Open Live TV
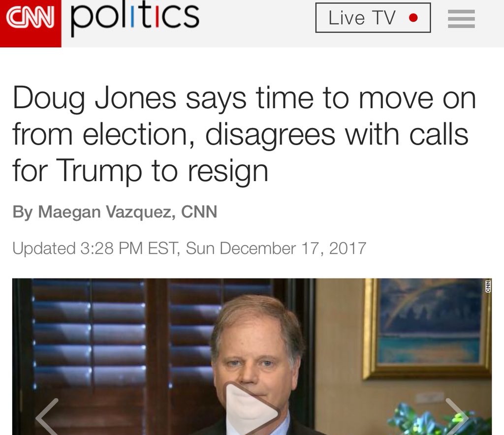 pyautogui.click(x=373, y=18)
